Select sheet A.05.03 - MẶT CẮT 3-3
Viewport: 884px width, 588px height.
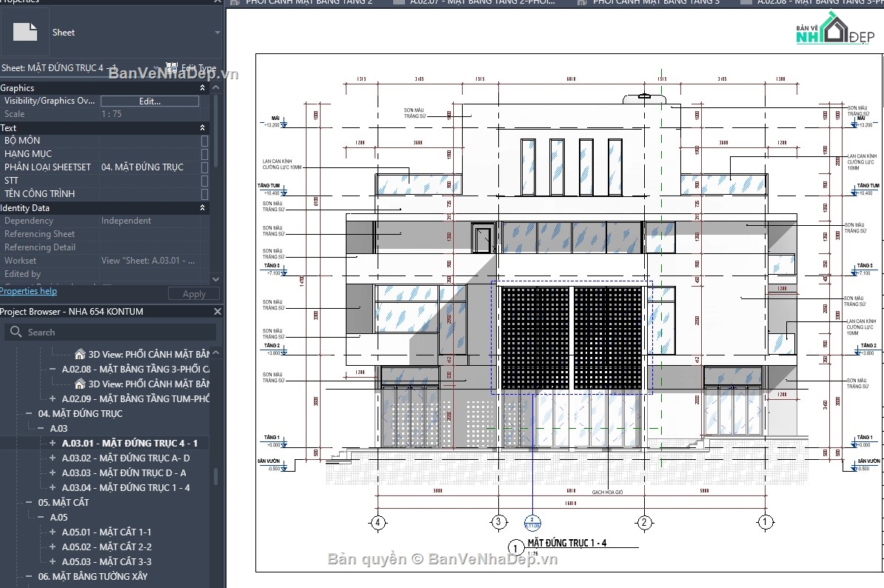[x=107, y=561]
